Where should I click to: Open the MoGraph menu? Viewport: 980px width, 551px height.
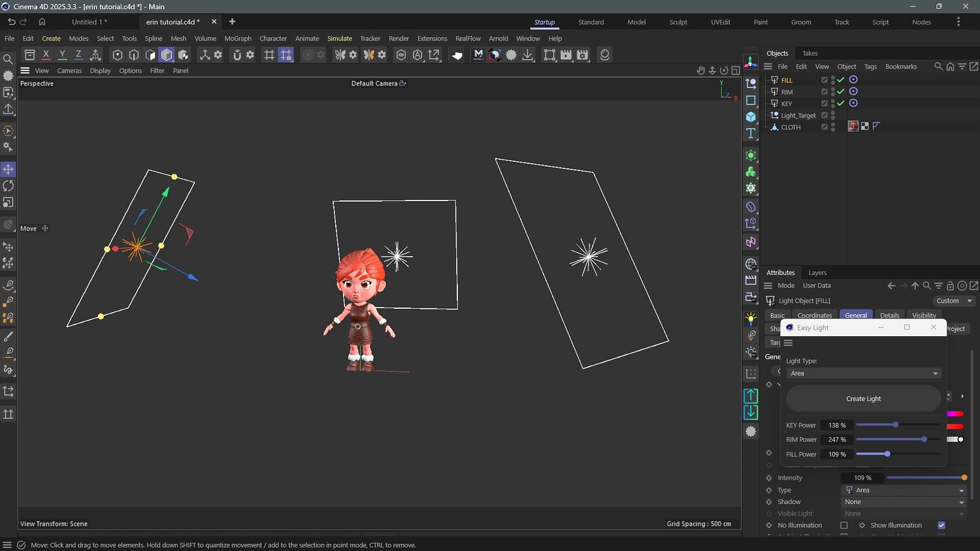(x=238, y=39)
